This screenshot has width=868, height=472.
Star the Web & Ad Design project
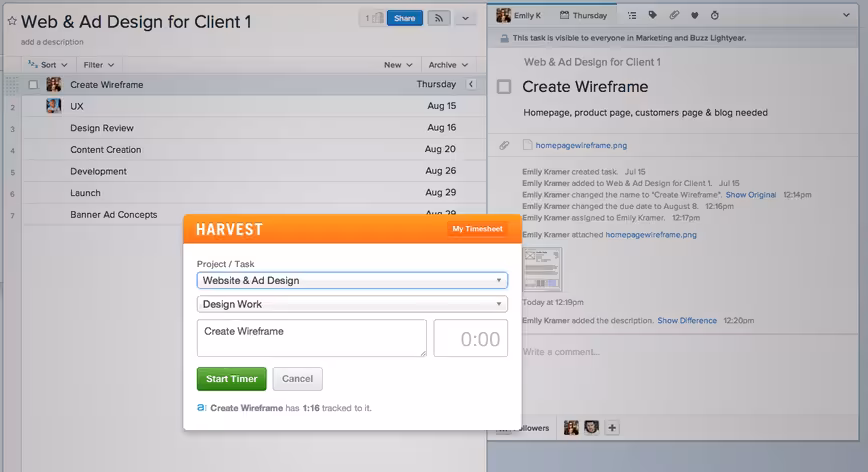[12, 22]
